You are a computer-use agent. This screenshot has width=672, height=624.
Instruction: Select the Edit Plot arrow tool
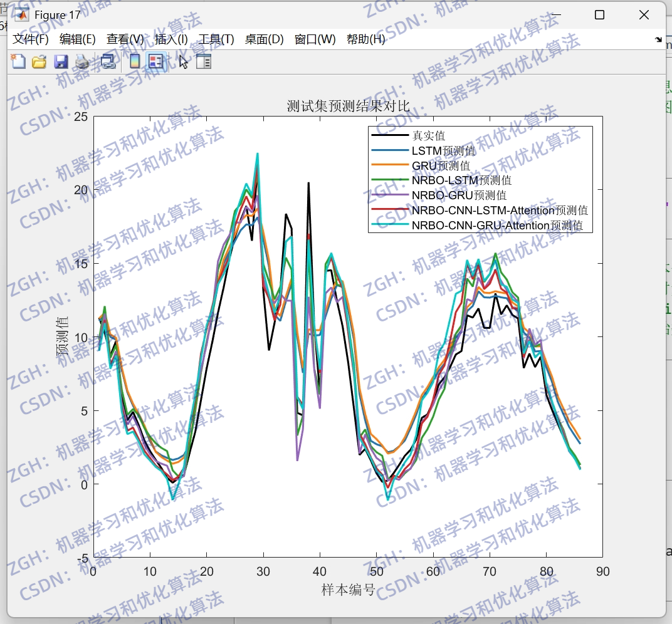click(x=184, y=62)
